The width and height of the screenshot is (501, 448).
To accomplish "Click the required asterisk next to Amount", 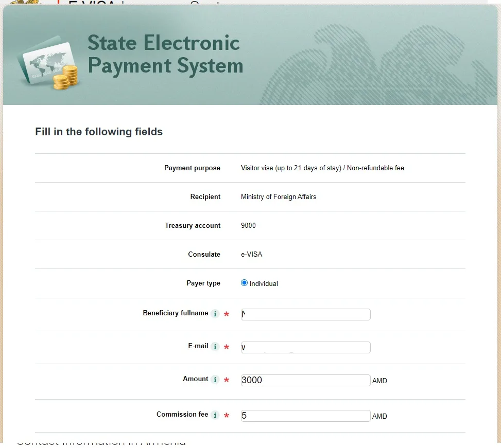I will [x=227, y=380].
